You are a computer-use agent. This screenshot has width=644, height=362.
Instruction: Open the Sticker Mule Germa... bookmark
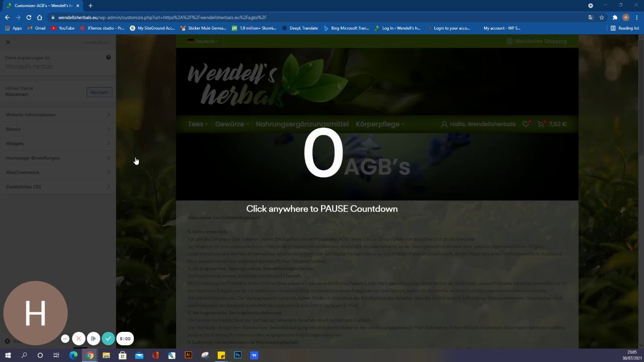tap(203, 28)
